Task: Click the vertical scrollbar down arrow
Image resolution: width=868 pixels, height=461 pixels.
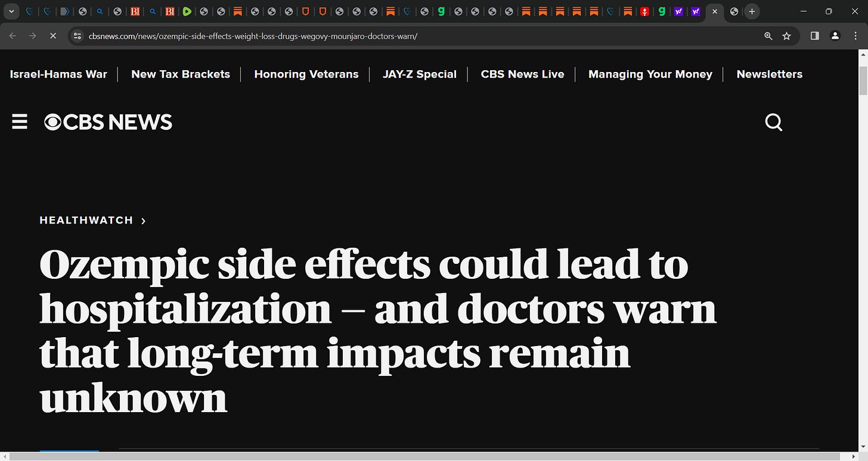Action: (863, 446)
